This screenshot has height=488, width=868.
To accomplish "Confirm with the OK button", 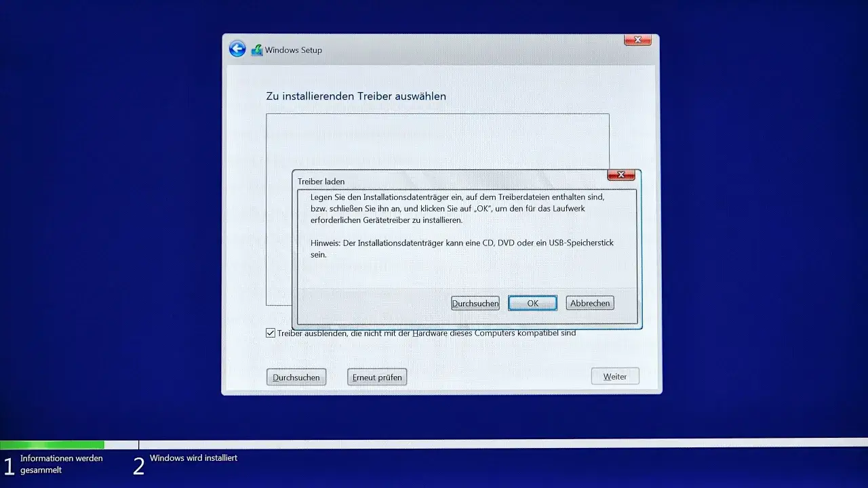I will tap(532, 303).
